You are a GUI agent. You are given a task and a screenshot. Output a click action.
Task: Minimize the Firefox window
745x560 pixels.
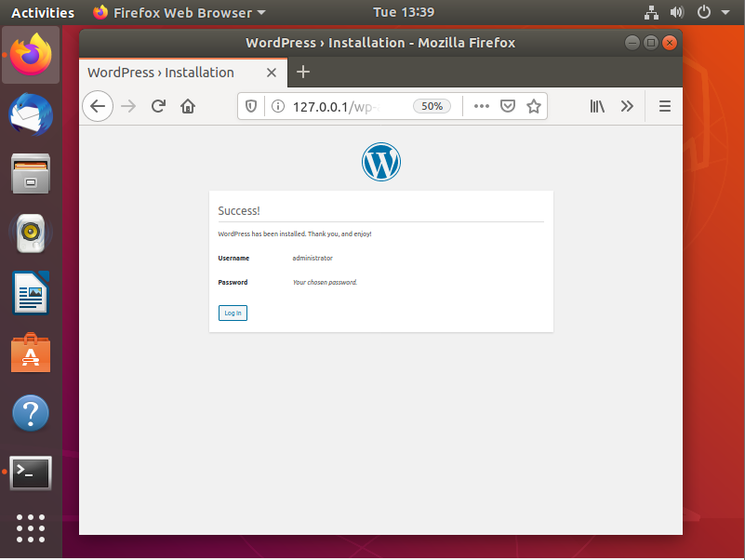(632, 43)
